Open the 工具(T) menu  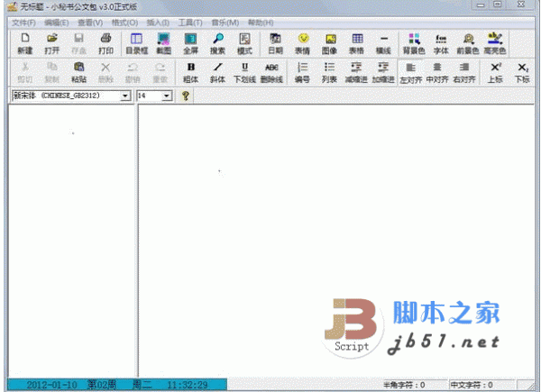(x=190, y=23)
